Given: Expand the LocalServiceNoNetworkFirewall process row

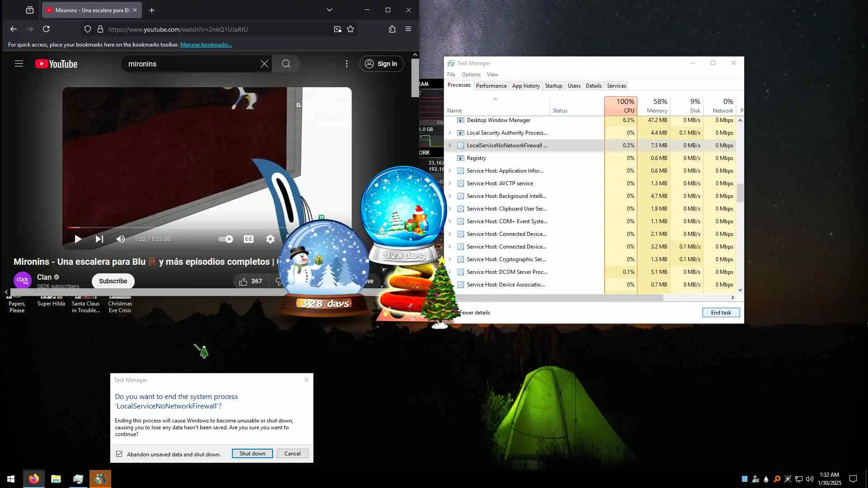Looking at the screenshot, I should pos(449,145).
